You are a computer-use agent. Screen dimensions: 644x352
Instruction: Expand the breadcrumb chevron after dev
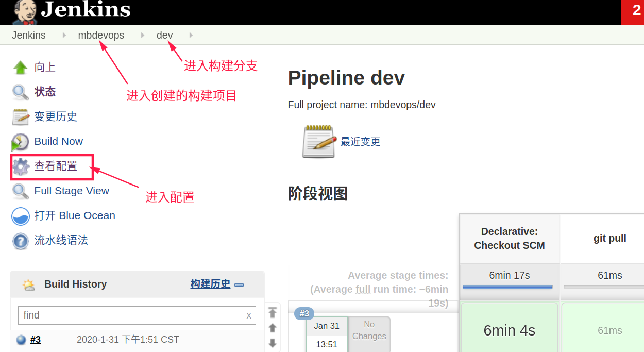[x=191, y=35]
